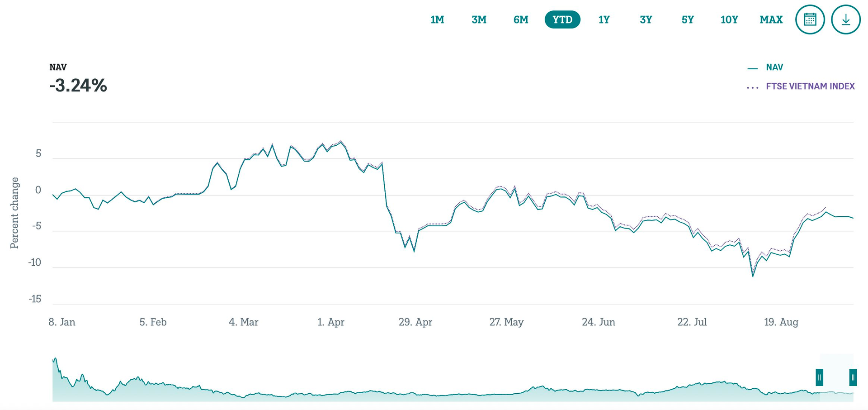The width and height of the screenshot is (868, 410).
Task: Select the YTD range tab
Action: [562, 19]
